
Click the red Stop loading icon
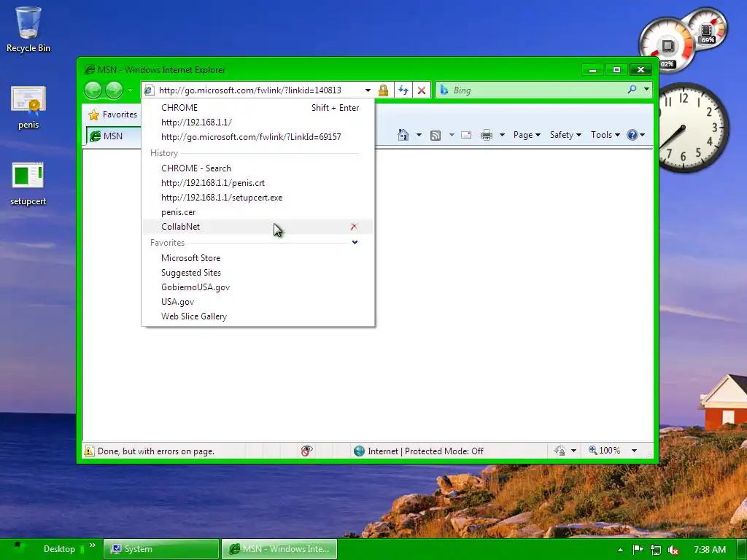(x=422, y=90)
